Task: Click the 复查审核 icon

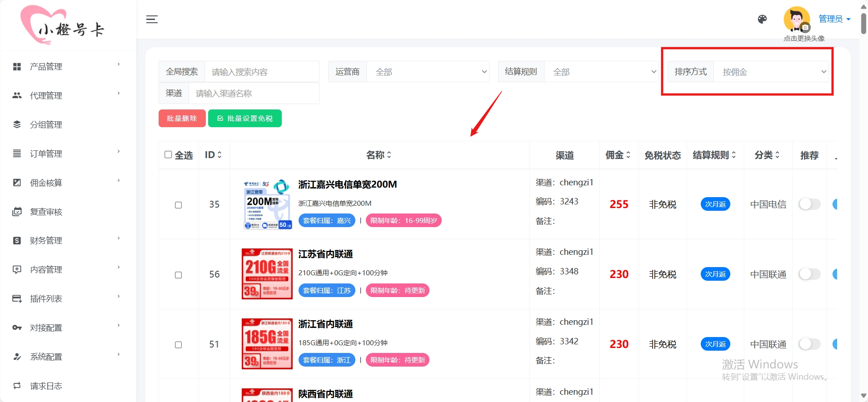Action: (17, 212)
